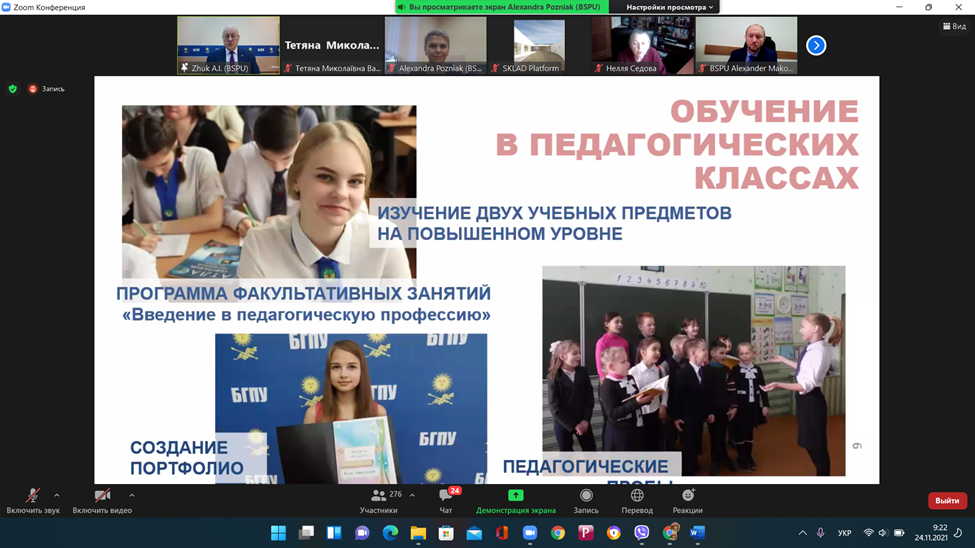Select Zhuk A.I. (BSPU) video thumbnail
Screen dimensions: 975x548
(x=228, y=45)
